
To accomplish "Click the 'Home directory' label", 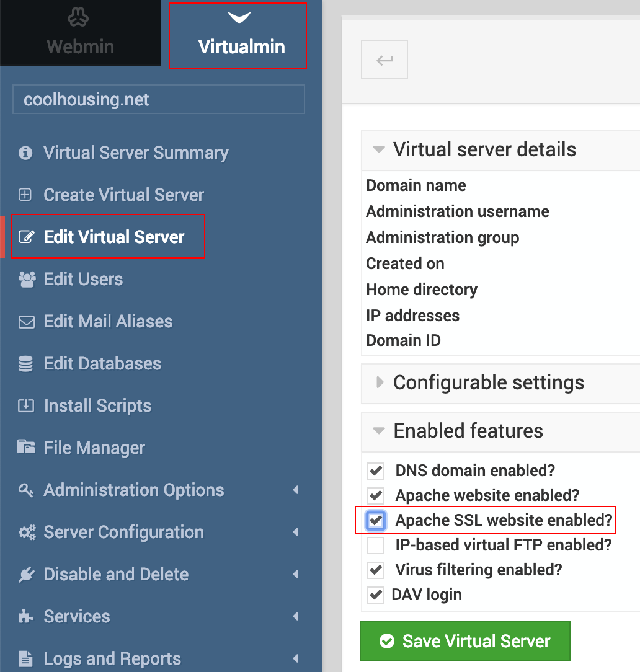I will click(422, 290).
